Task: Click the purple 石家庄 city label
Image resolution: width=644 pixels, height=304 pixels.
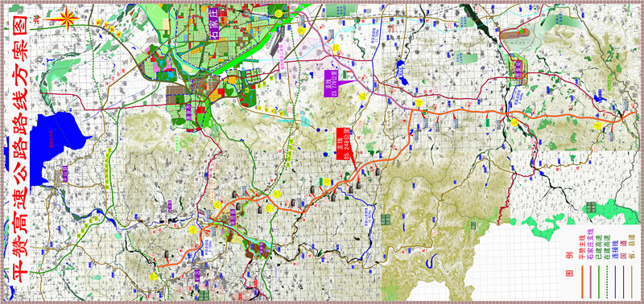Action: (214, 23)
